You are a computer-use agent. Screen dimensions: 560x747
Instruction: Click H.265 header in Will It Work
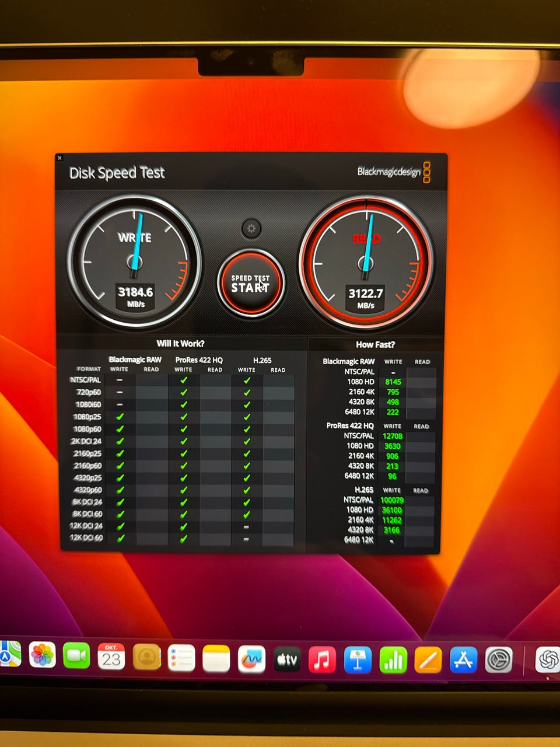262,360
